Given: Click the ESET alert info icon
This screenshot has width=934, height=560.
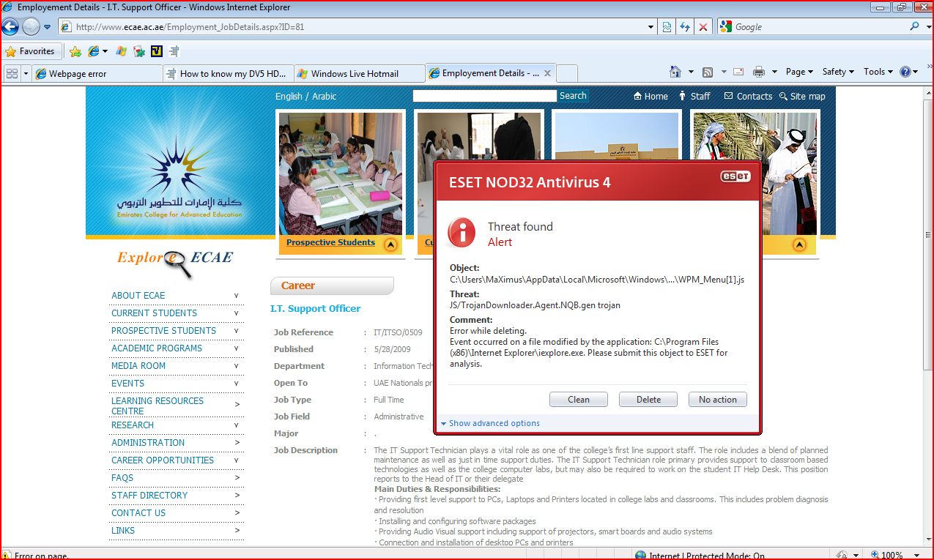Looking at the screenshot, I should (462, 232).
